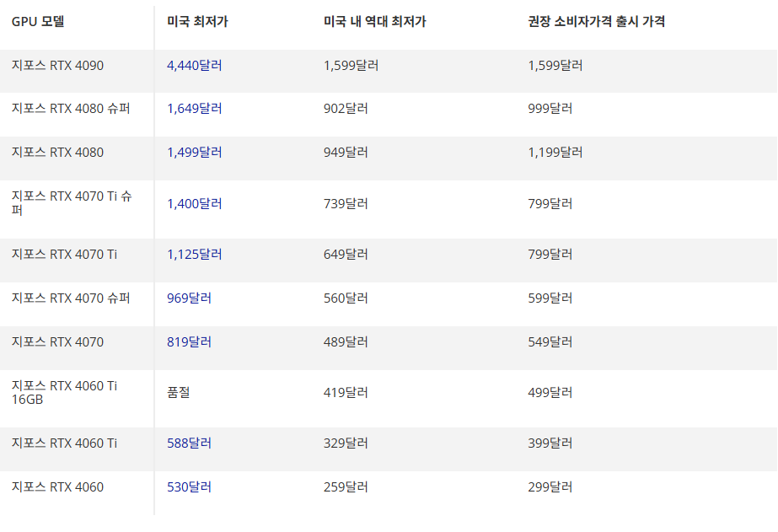Open the 4,440달러 link for RTX 4090
This screenshot has height=532, width=778.
195,66
